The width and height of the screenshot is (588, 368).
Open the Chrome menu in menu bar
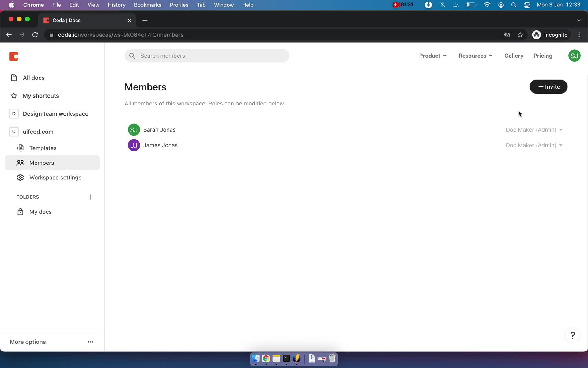pos(33,5)
